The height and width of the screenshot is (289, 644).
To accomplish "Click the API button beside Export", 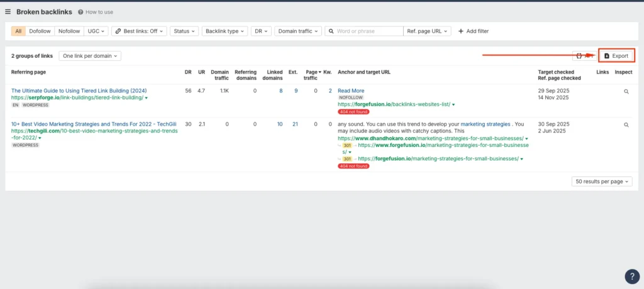I will pyautogui.click(x=583, y=56).
